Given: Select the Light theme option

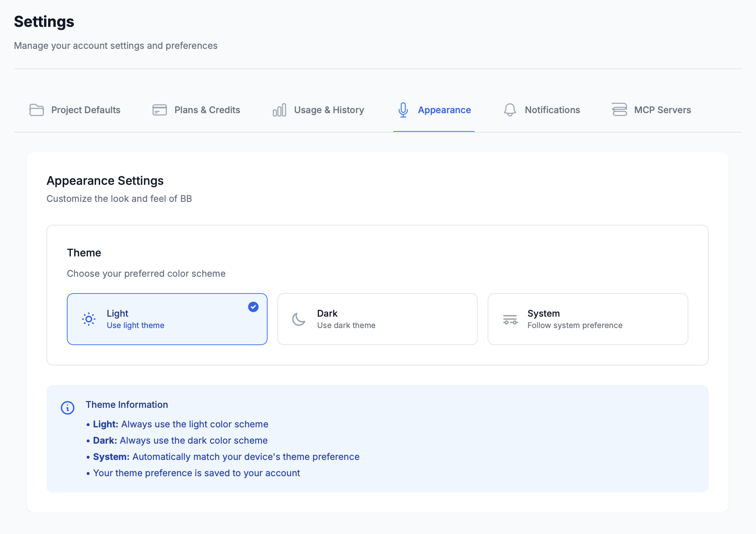Looking at the screenshot, I should point(167,319).
